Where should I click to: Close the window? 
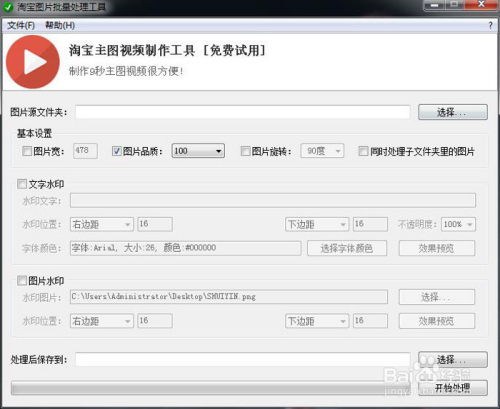481,5
